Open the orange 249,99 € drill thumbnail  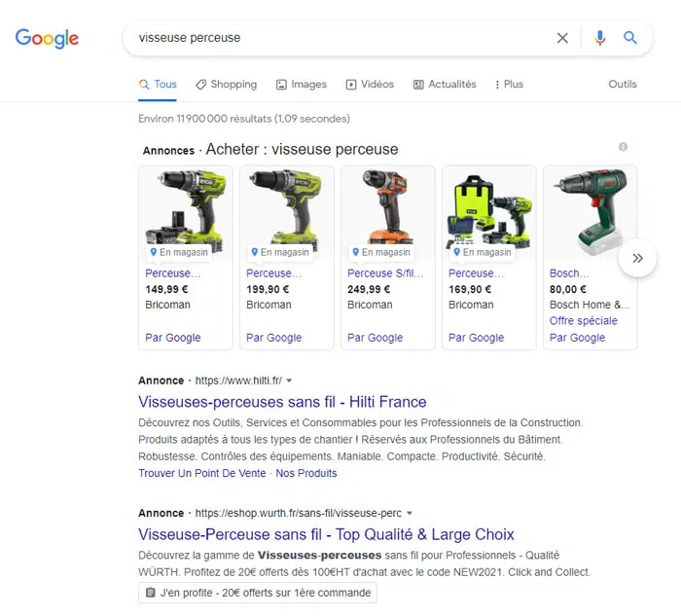point(388,213)
